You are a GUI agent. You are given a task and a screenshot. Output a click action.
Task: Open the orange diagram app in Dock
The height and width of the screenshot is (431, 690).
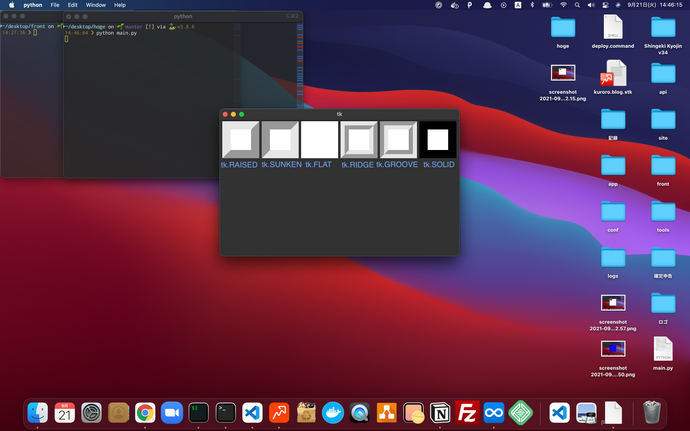pyautogui.click(x=386, y=413)
